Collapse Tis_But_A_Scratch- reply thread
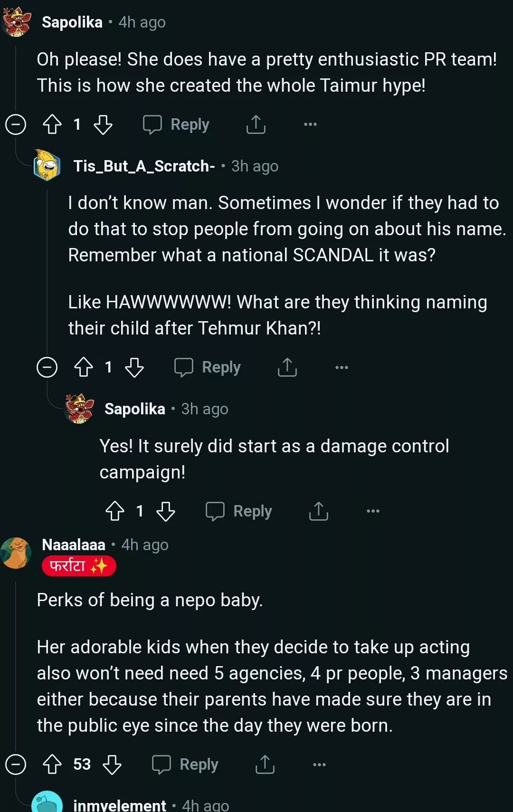The height and width of the screenshot is (812, 513). pyautogui.click(x=47, y=367)
